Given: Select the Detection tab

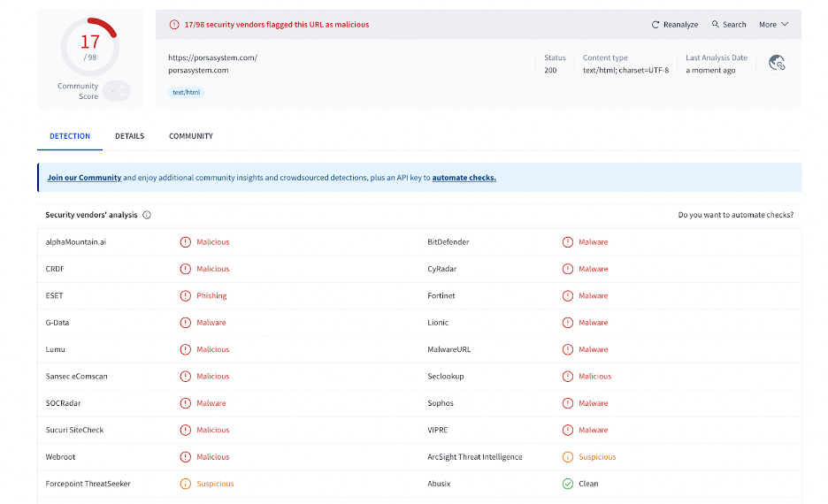Looking at the screenshot, I should [x=70, y=136].
